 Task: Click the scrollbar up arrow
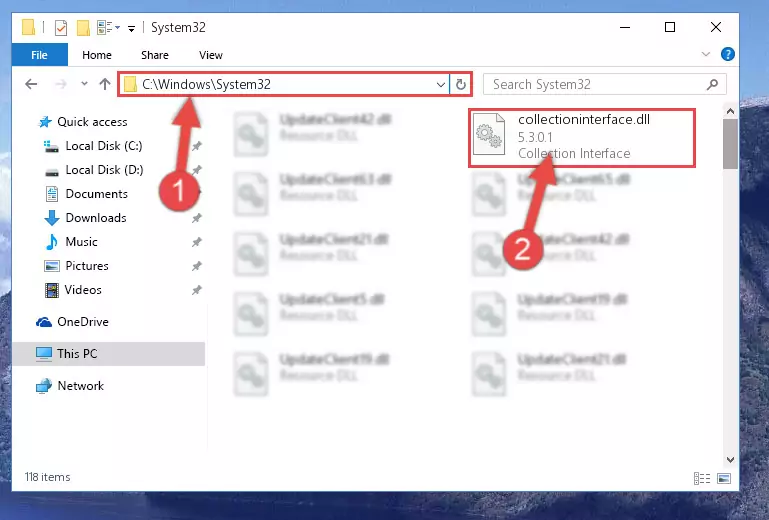730,111
